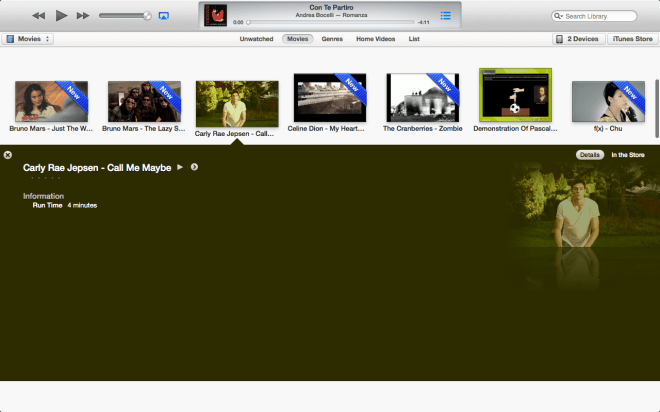Click the Carly Rae Jepsen - Call Me Maybe heading

[x=97, y=168]
